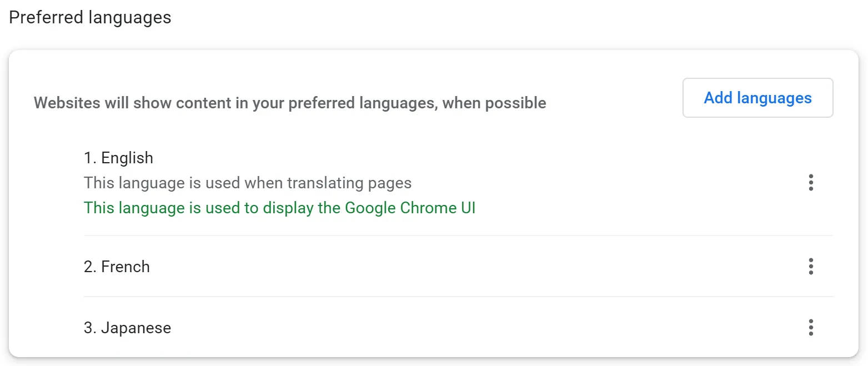Select the French language name
The width and height of the screenshot is (868, 366).
tap(126, 267)
